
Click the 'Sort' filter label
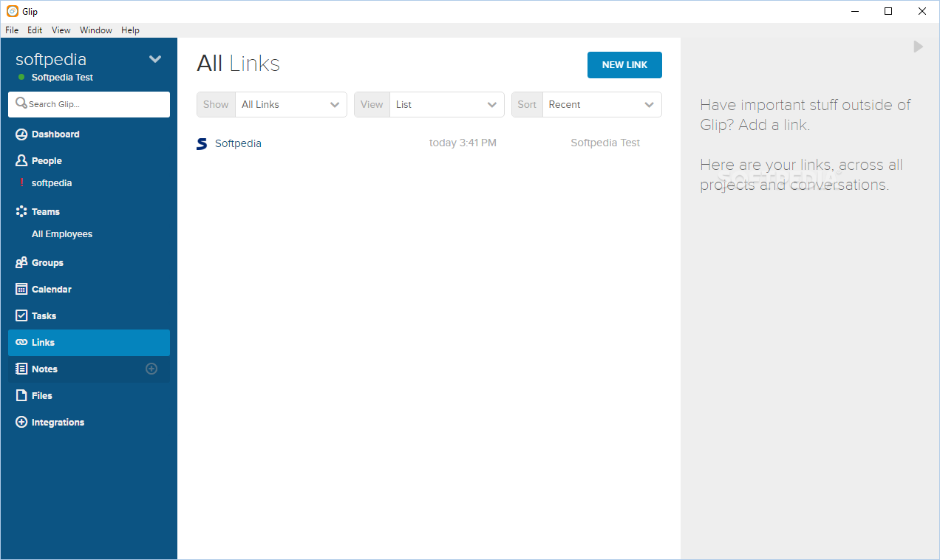click(x=527, y=104)
